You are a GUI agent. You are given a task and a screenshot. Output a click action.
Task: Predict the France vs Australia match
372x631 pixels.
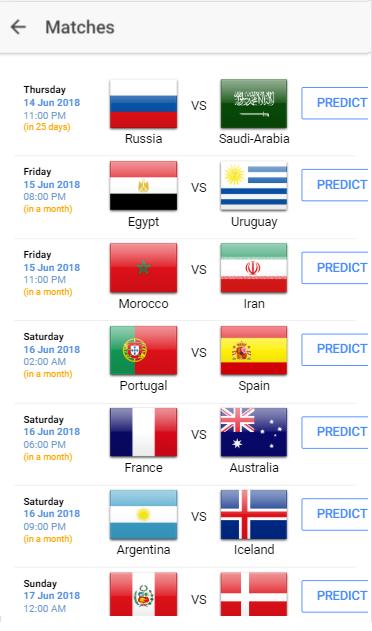(x=336, y=432)
